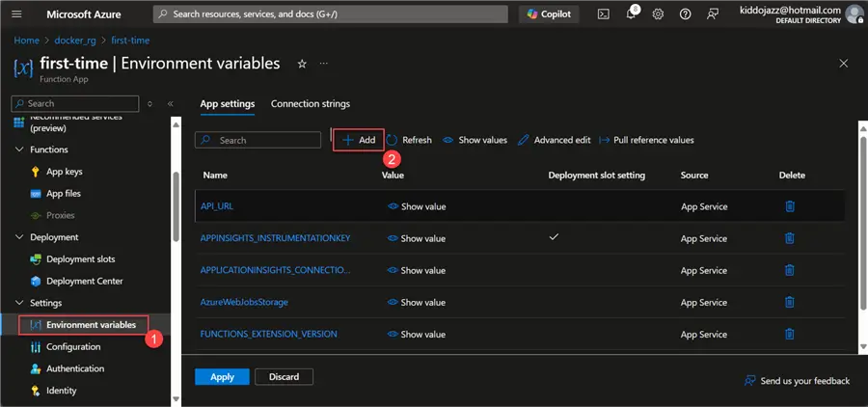This screenshot has width=868, height=407.
Task: Open App files in sidebar
Action: (63, 193)
